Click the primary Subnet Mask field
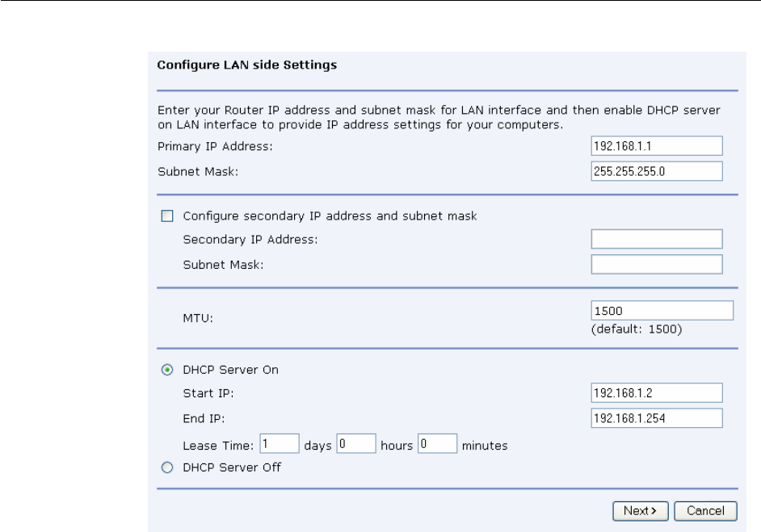Screen dimensions: 761x532 coord(657,171)
